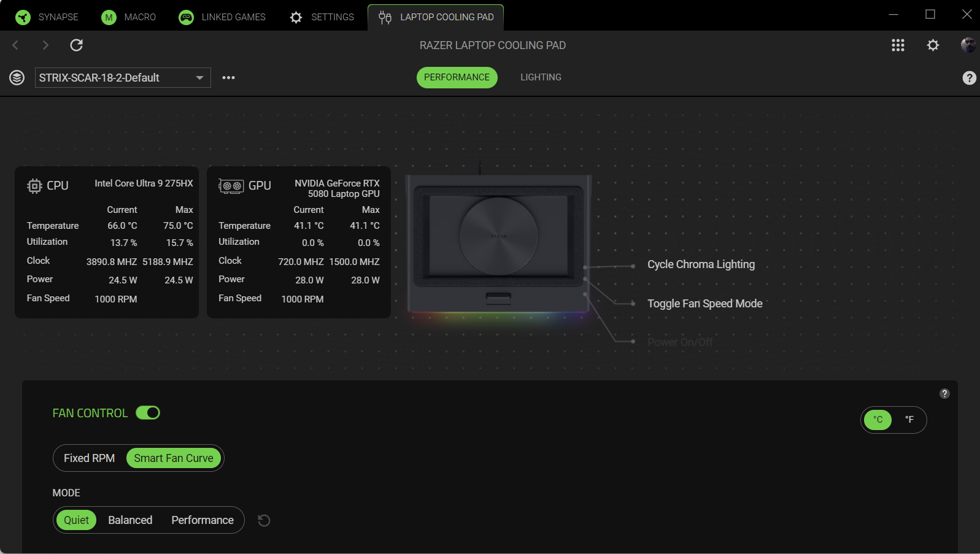
Task: Open the Fan Control panel help icon
Action: click(x=944, y=394)
